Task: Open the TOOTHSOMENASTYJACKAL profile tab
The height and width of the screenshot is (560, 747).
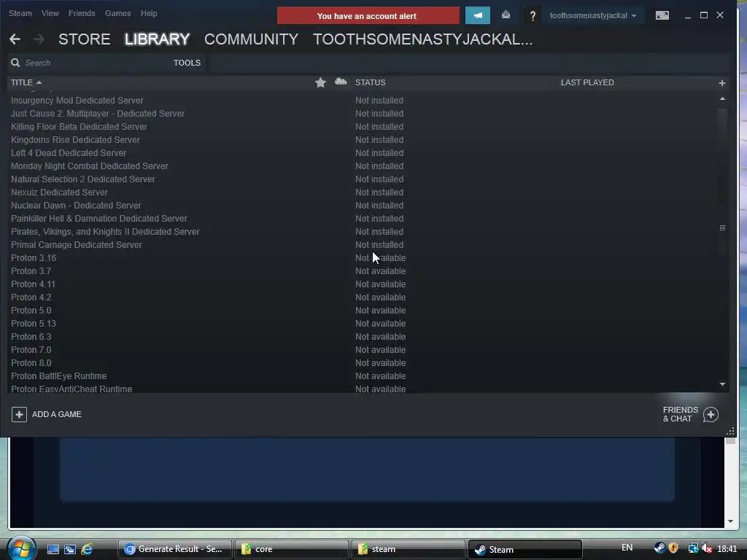Action: coord(422,39)
